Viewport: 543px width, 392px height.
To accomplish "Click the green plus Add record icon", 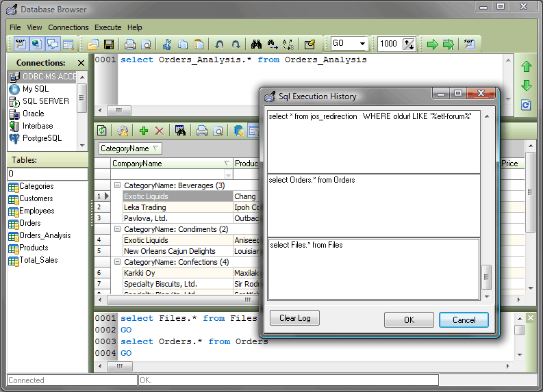I will coord(144,131).
